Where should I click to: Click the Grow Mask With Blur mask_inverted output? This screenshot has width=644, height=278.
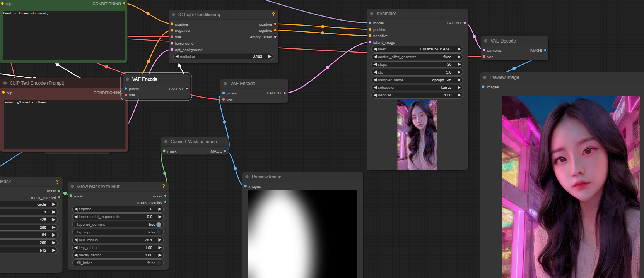tap(166, 202)
